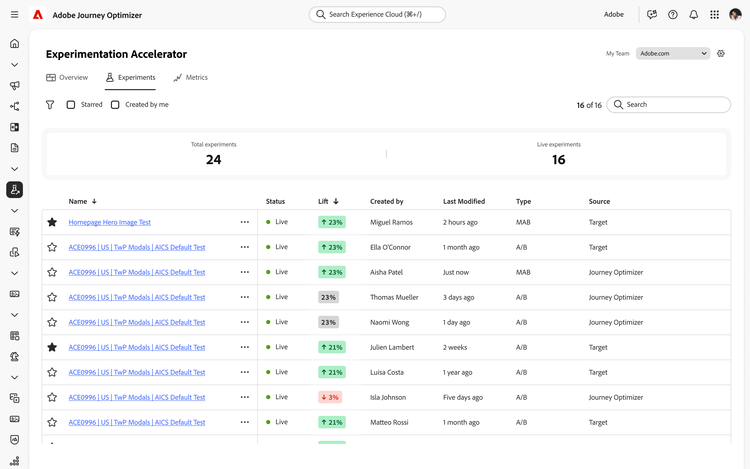Click the filter funnel icon

[x=50, y=105]
